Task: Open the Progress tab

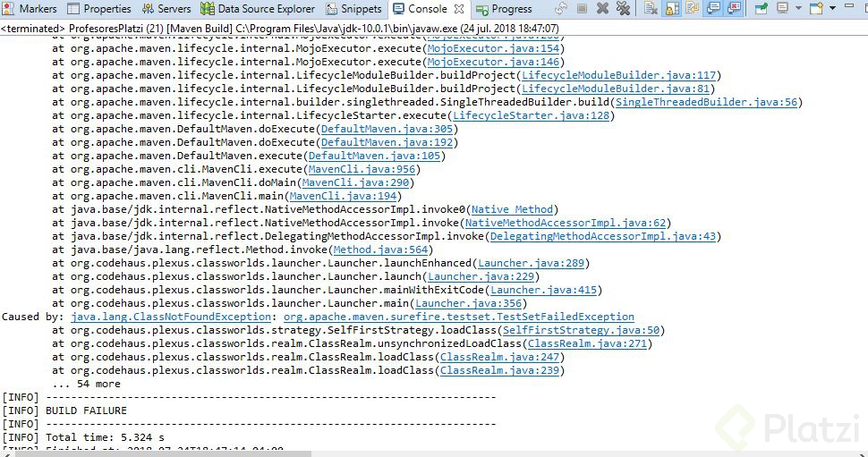Action: tap(504, 9)
